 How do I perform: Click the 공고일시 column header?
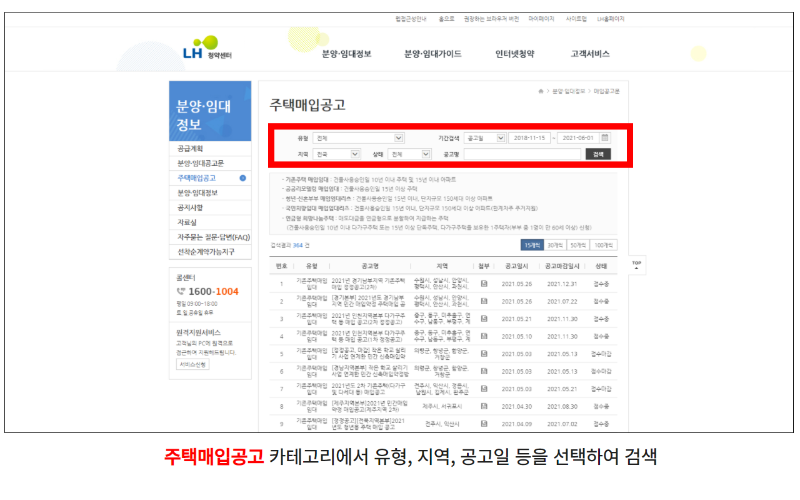516,266
